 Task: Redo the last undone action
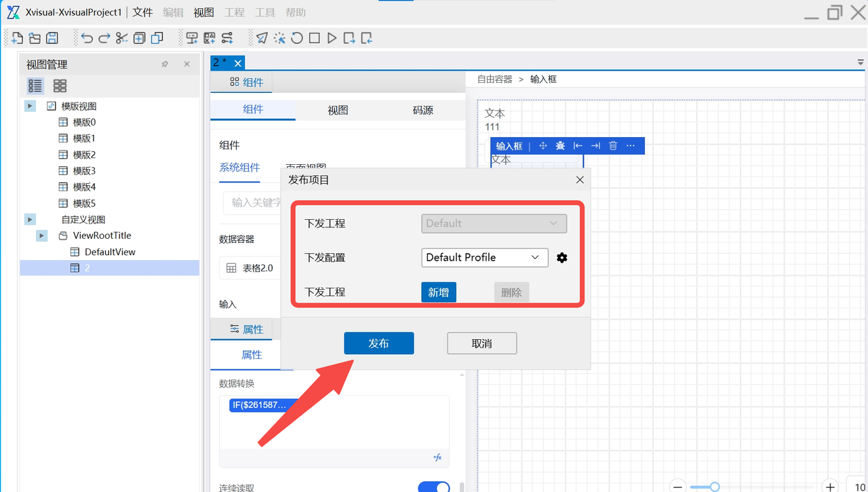point(104,38)
